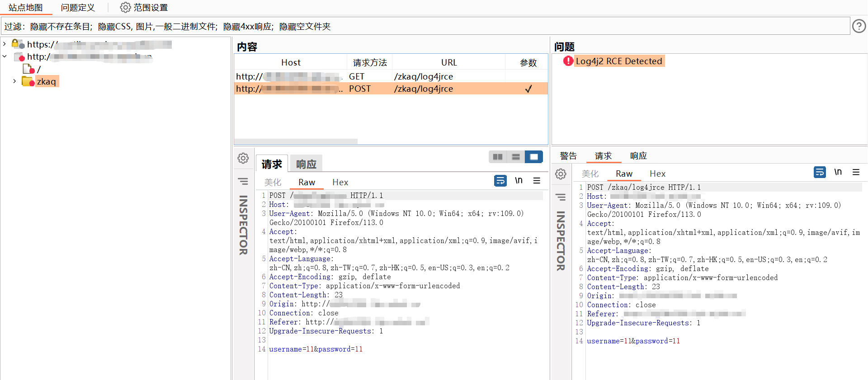Open hamburger options menu in left editor
This screenshot has height=380, width=868.
(x=537, y=181)
